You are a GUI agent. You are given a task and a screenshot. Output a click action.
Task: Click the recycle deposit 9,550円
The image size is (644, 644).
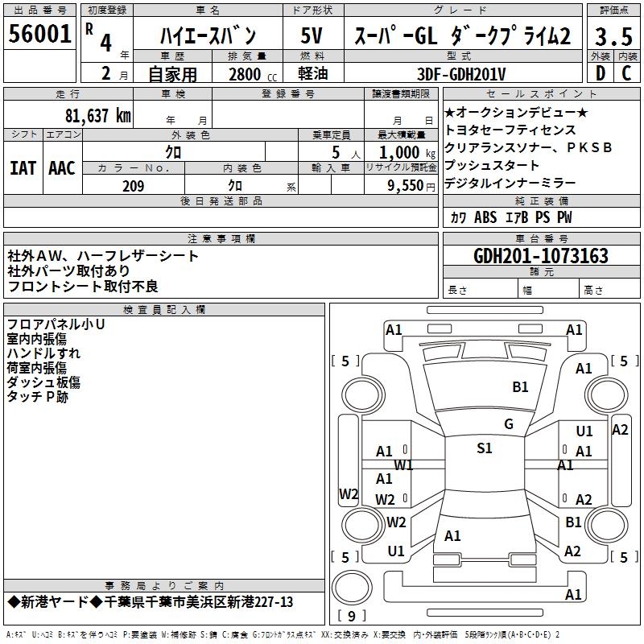click(401, 186)
